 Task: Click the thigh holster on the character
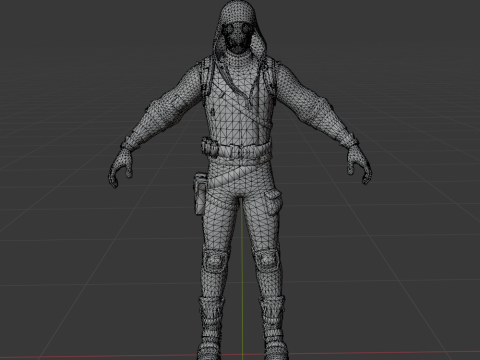point(201,193)
